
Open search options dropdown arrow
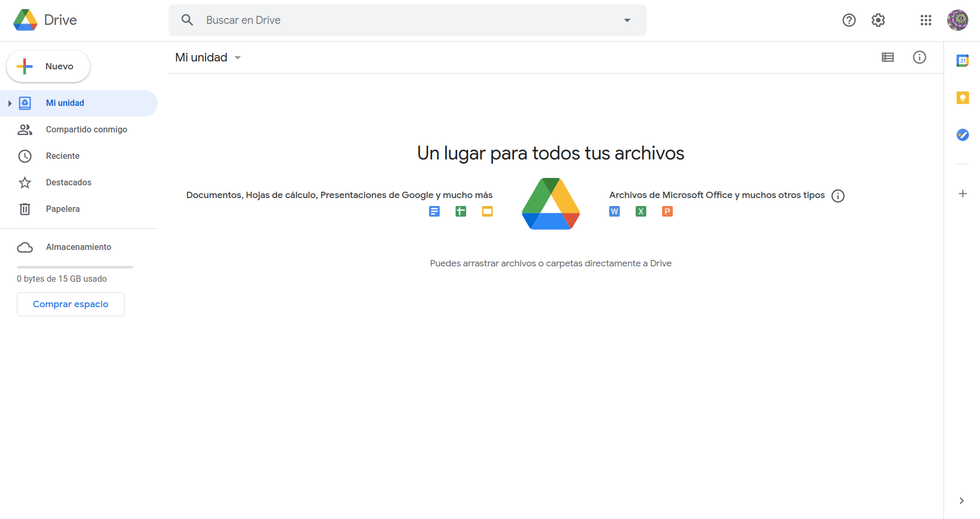[x=627, y=20]
